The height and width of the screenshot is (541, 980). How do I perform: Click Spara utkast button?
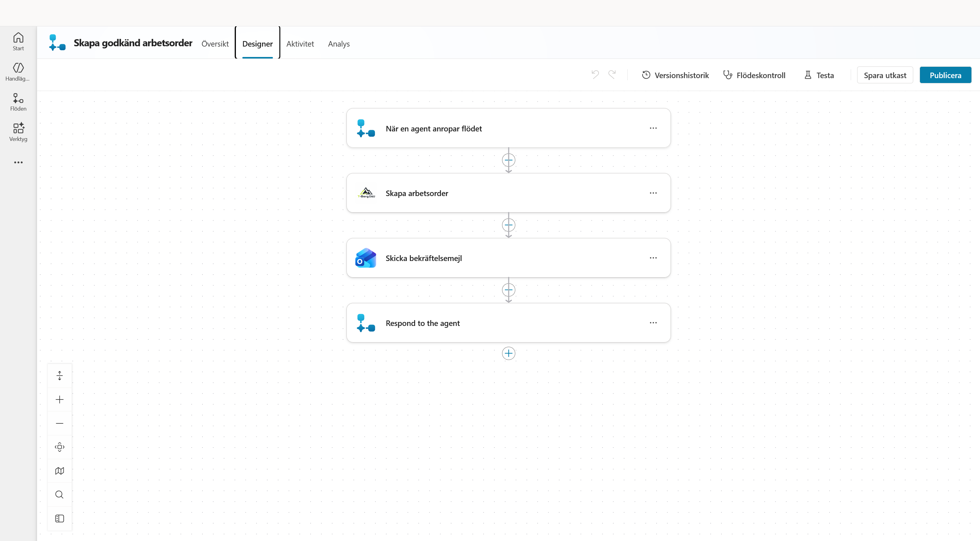click(x=885, y=75)
